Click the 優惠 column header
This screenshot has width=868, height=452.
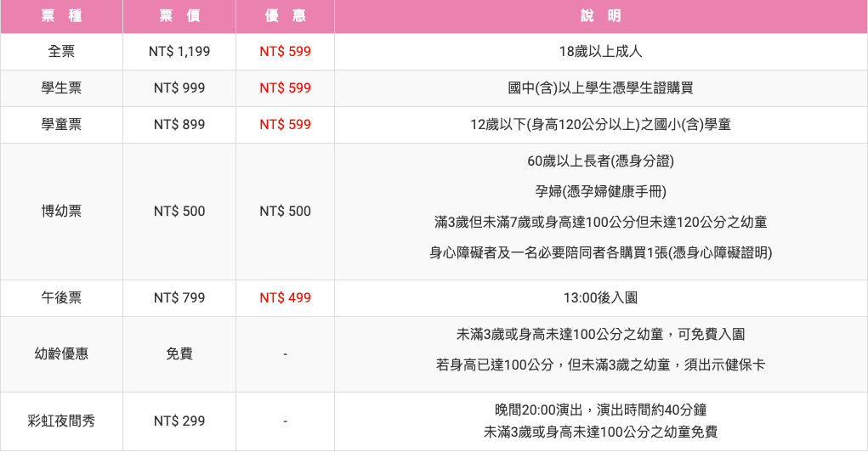pyautogui.click(x=285, y=16)
